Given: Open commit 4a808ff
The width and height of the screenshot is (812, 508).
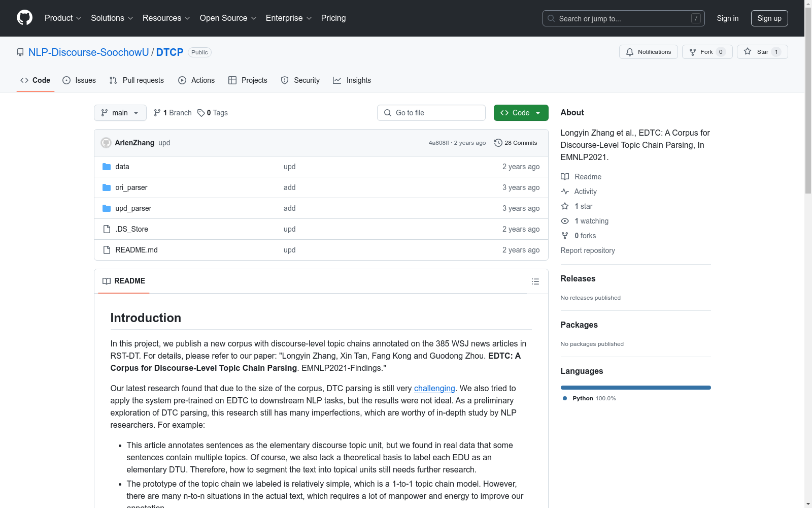Looking at the screenshot, I should coord(438,143).
